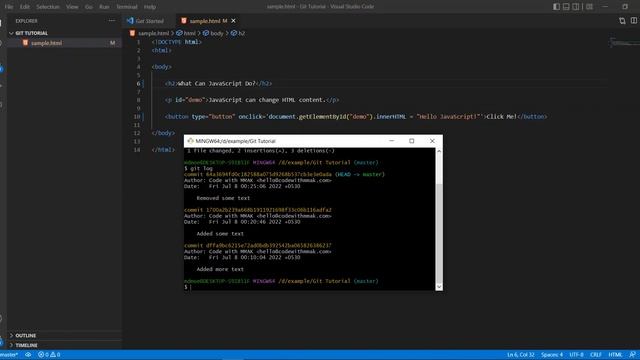Screen dimensions: 640x360
Task: Click the master branch indicator in status bar
Action: pyautogui.click(x=9, y=355)
